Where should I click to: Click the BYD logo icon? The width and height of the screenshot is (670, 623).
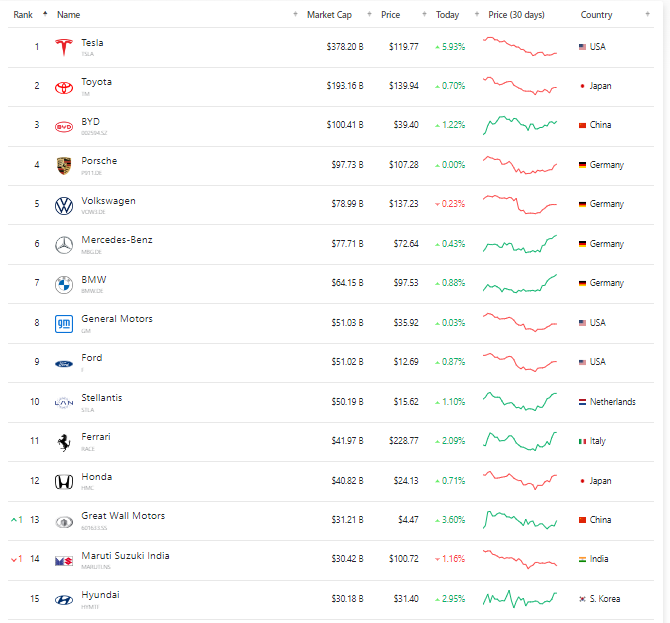click(x=64, y=127)
